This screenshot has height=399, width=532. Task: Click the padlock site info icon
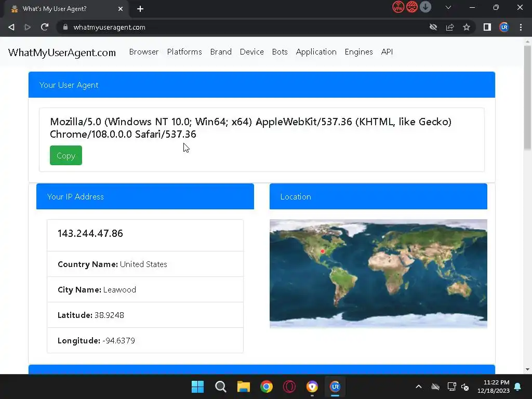(x=65, y=27)
